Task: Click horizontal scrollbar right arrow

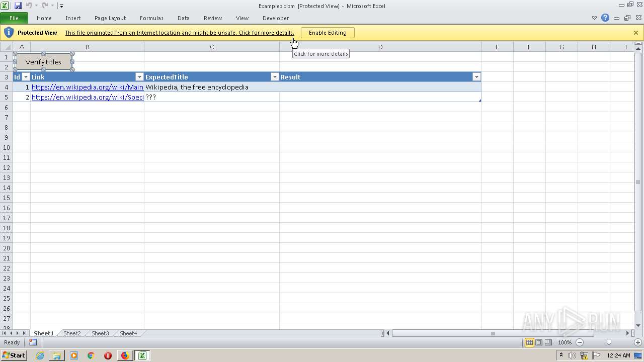Action: point(628,333)
